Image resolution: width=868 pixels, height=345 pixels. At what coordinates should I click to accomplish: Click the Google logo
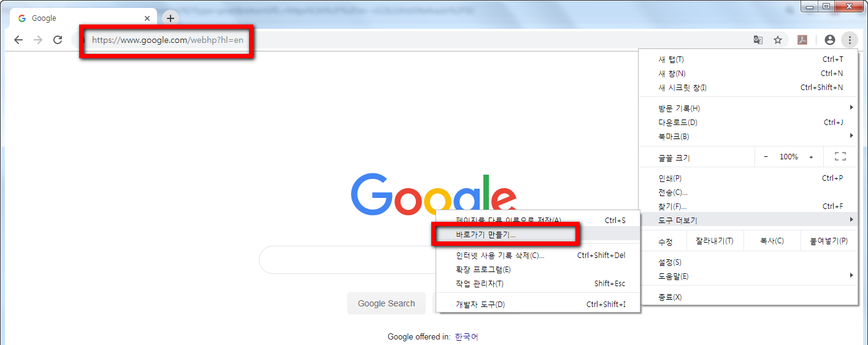[x=433, y=194]
